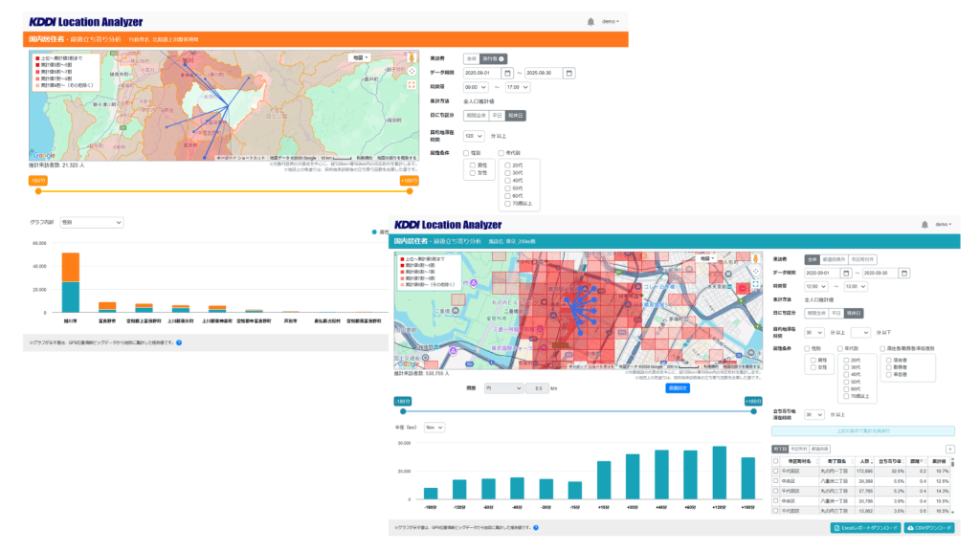Click 2025-09-01 date field in orange window
The height and width of the screenshot is (551, 980).
482,73
